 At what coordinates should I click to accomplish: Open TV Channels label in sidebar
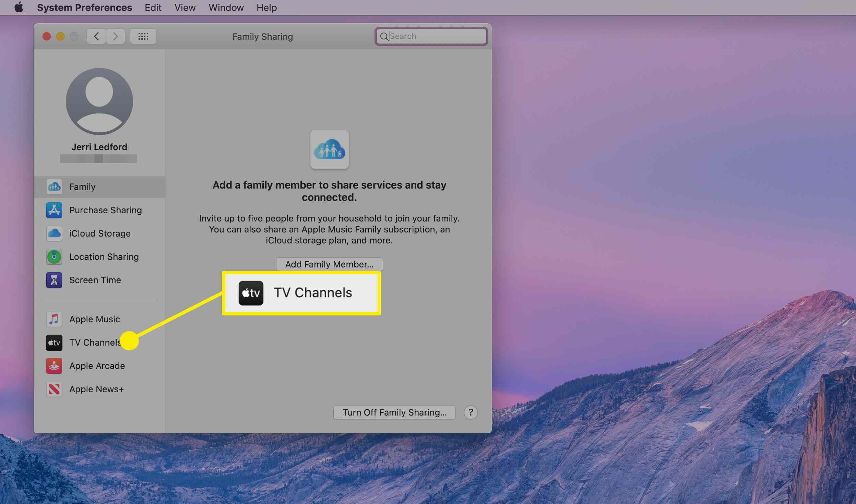(95, 343)
